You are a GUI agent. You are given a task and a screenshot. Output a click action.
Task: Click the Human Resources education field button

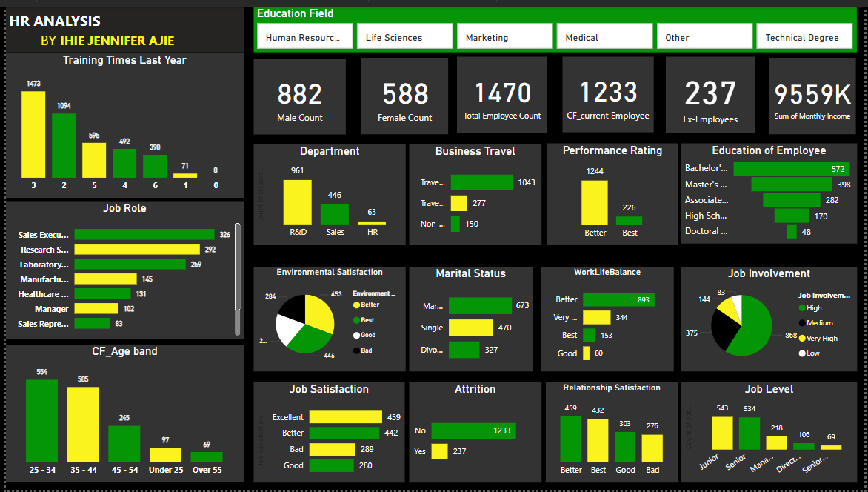pos(304,37)
